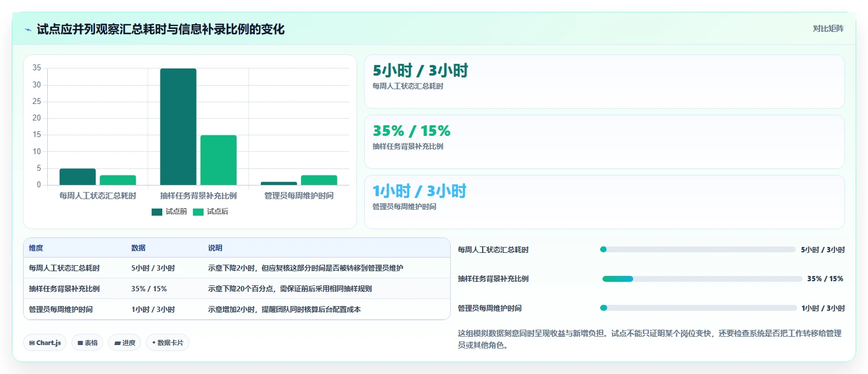This screenshot has width=868, height=374.
Task: Click the 说明 column header
Action: (x=215, y=248)
